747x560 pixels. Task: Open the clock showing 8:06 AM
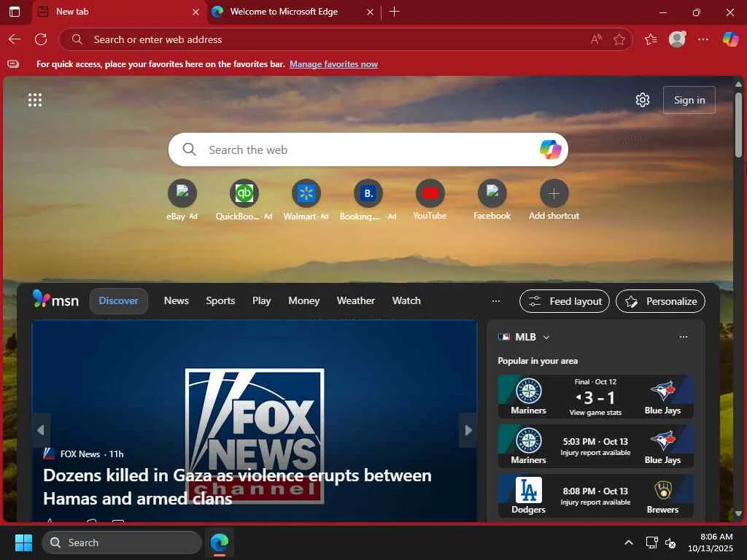[711, 542]
